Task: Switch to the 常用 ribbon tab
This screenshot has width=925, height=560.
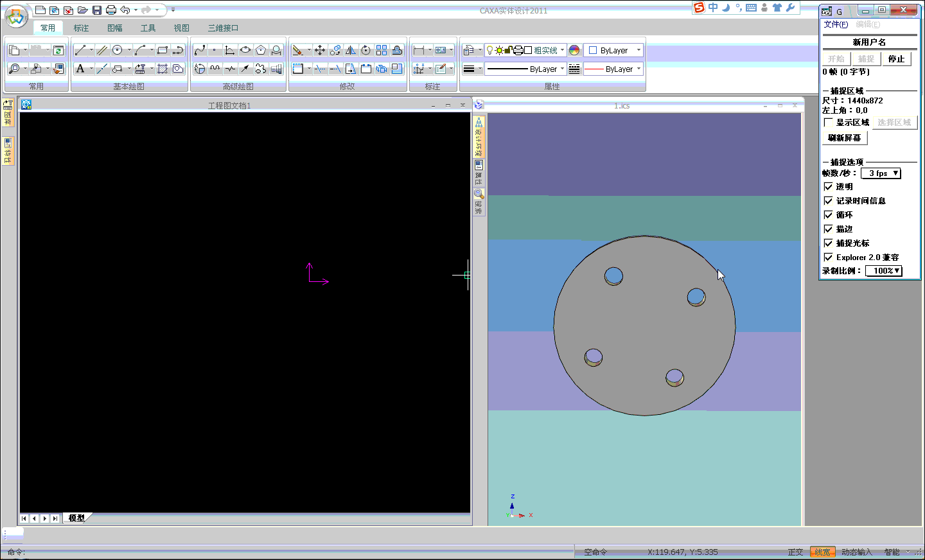Action: 48,28
